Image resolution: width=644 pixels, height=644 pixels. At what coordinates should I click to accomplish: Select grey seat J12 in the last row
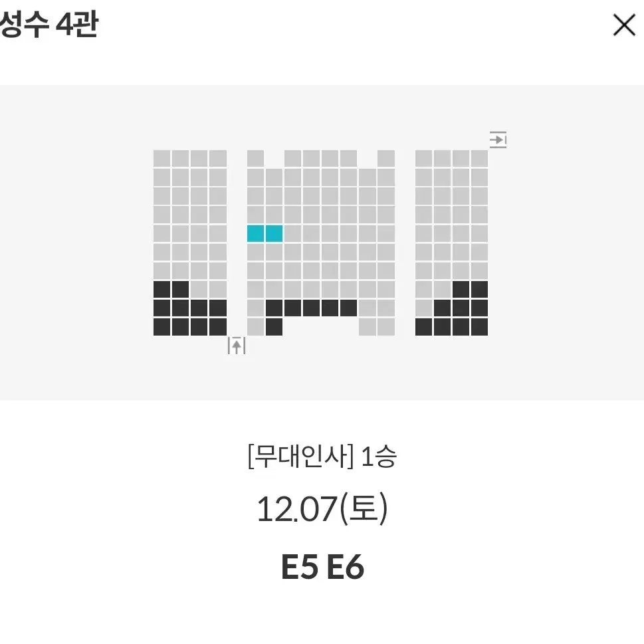pos(386,327)
